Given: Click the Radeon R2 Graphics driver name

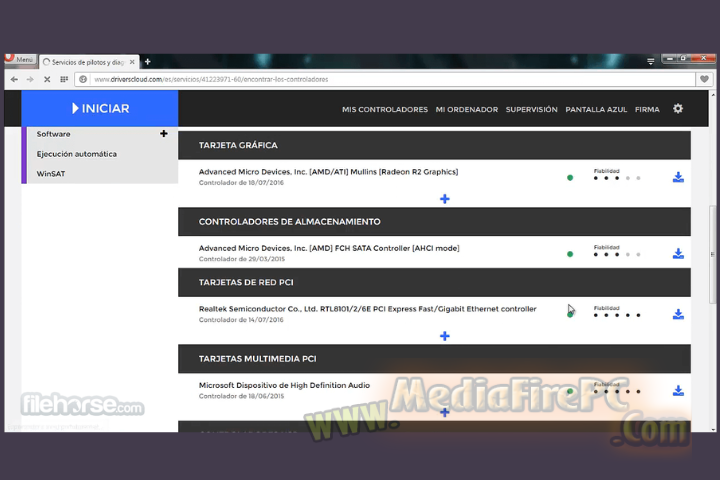Looking at the screenshot, I should pos(328,172).
